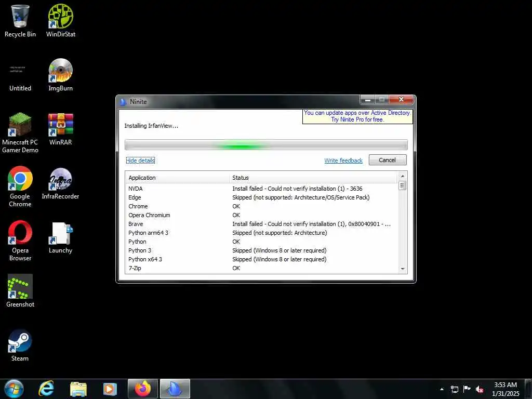The height and width of the screenshot is (399, 532).
Task: Select the Edge row in list
Action: coord(262,197)
